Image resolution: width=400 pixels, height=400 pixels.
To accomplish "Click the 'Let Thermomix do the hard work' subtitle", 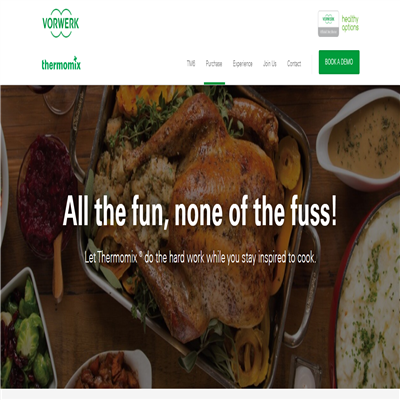I will point(200,258).
